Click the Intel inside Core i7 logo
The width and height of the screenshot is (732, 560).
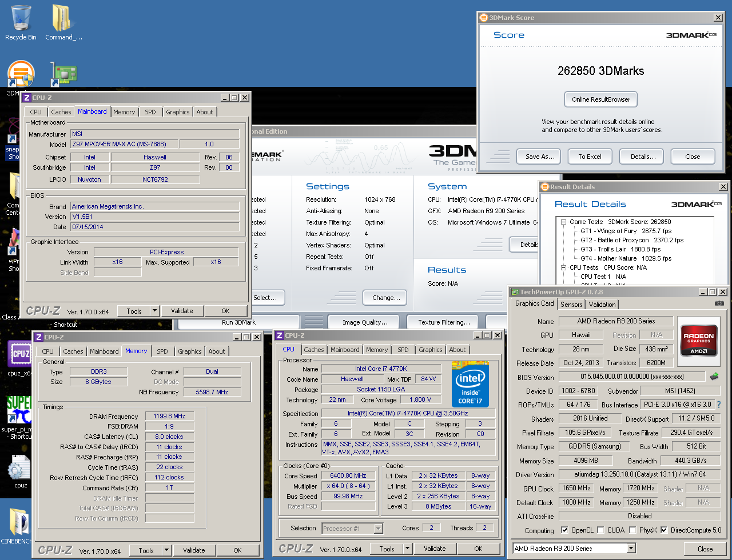[x=470, y=383]
